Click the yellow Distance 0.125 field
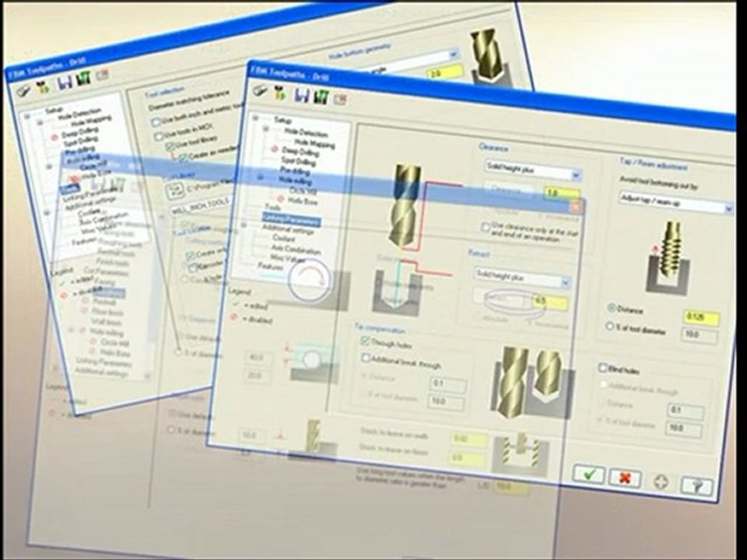This screenshot has width=747, height=560. [701, 317]
